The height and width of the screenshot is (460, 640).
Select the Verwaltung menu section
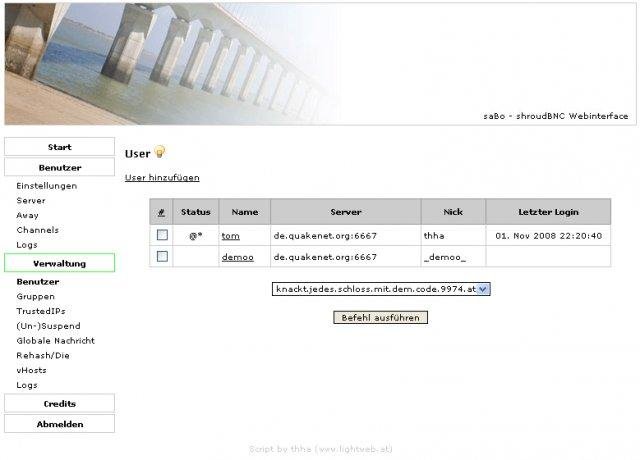coord(60,263)
